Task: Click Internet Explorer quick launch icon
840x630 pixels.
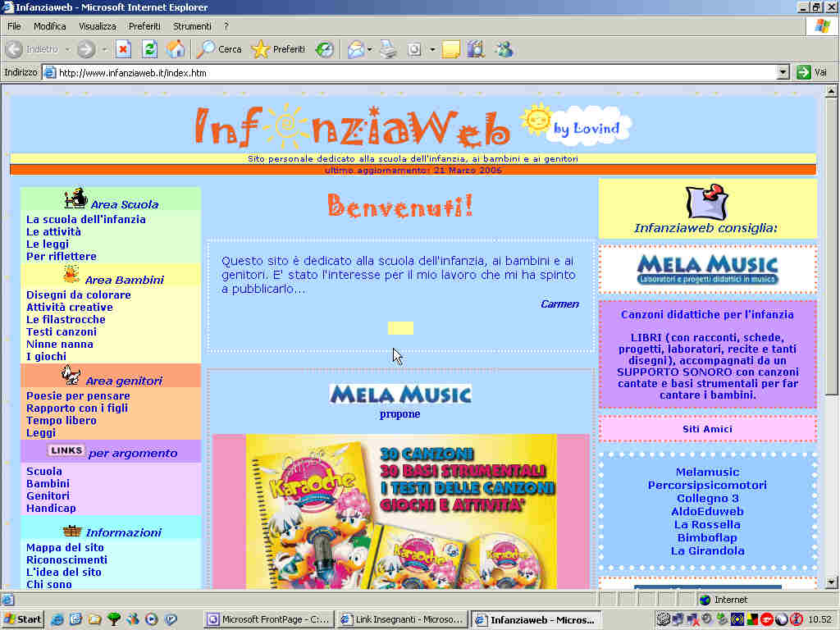Action: pos(57,619)
